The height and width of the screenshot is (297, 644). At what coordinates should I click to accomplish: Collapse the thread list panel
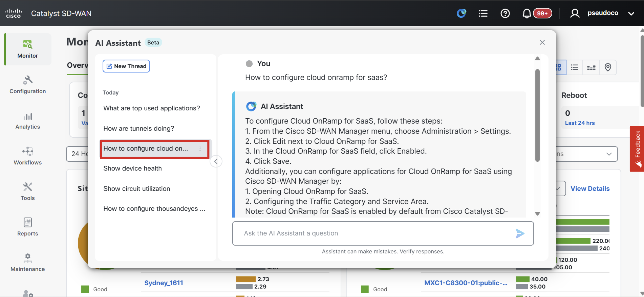click(216, 161)
